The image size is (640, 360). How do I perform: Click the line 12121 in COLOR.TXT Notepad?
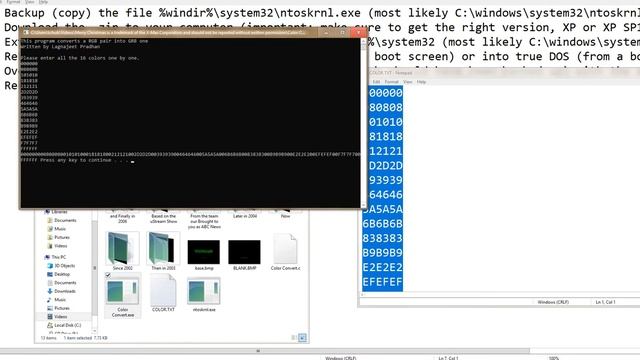pos(386,151)
